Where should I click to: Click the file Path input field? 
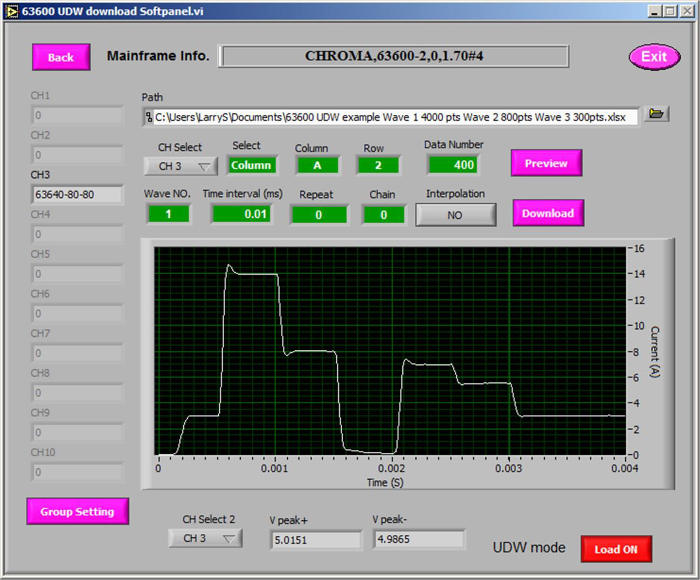pyautogui.click(x=390, y=116)
